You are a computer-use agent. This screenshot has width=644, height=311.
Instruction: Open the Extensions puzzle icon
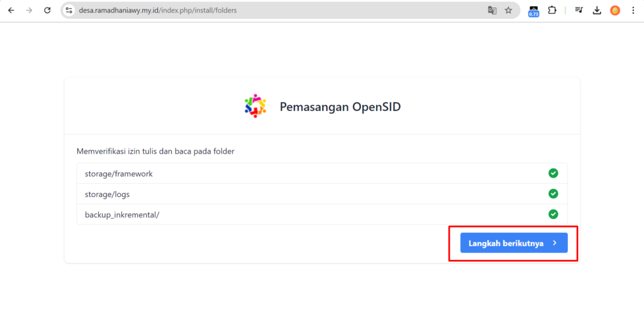tap(552, 10)
